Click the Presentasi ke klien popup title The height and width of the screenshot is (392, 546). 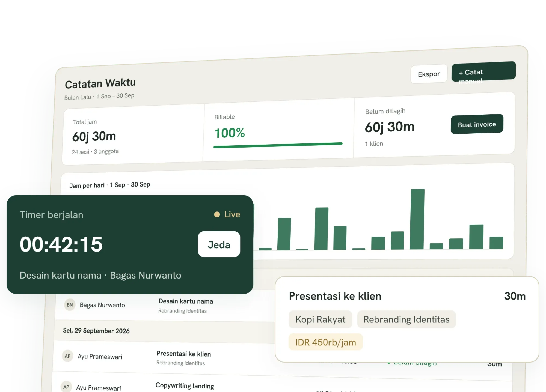click(335, 296)
